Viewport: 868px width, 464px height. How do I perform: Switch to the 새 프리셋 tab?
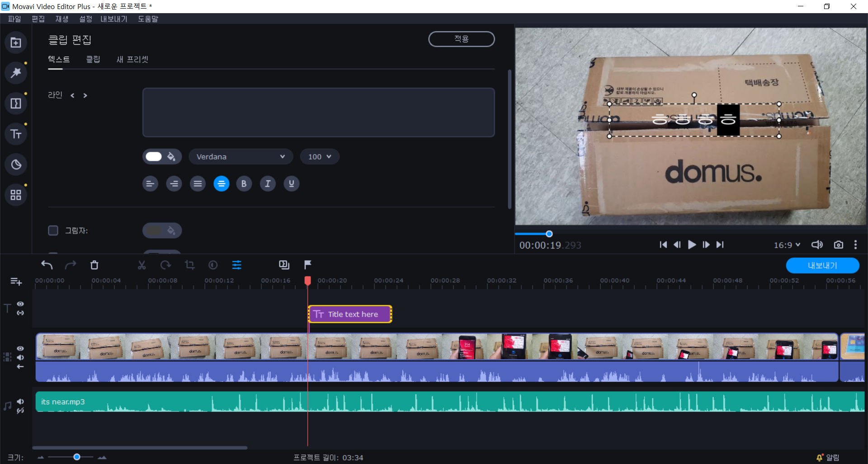click(x=132, y=59)
